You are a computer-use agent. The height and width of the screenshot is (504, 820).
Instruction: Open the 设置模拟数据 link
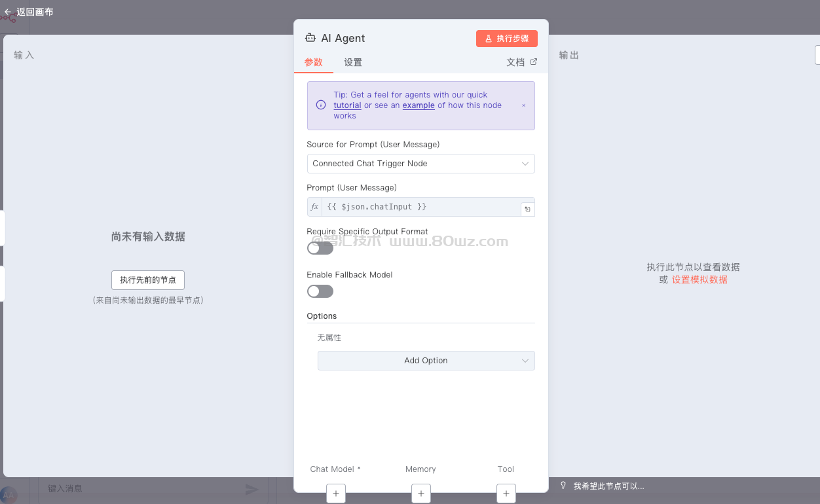point(699,279)
